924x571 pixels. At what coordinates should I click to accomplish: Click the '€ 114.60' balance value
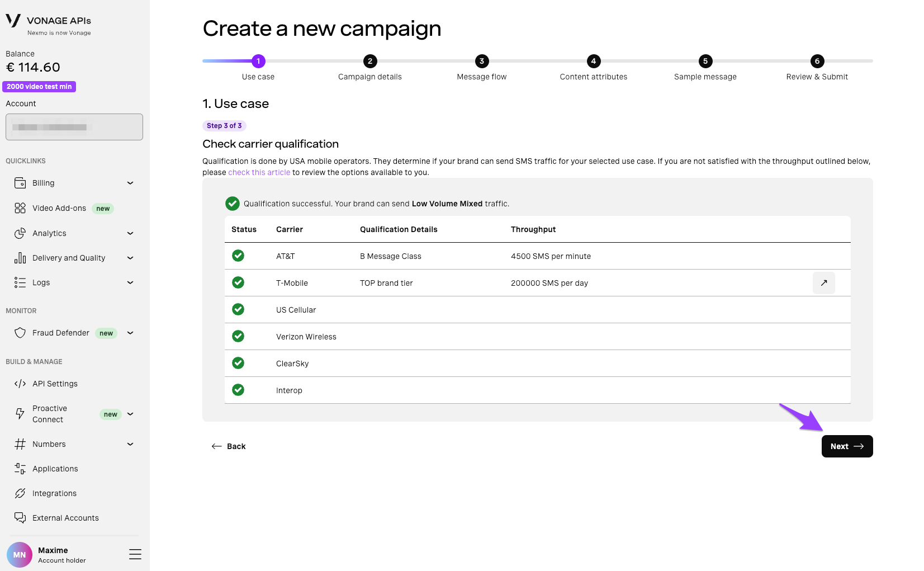[x=33, y=67]
